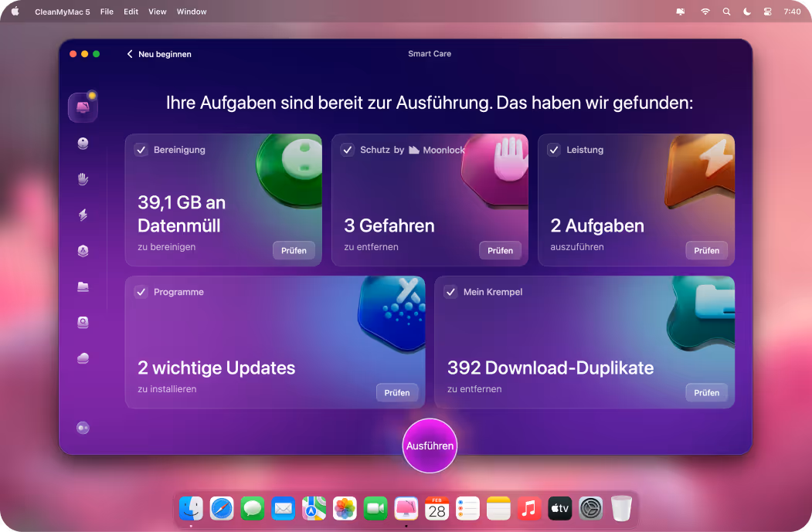Open the Performance lightning icon in sidebar

tap(83, 215)
